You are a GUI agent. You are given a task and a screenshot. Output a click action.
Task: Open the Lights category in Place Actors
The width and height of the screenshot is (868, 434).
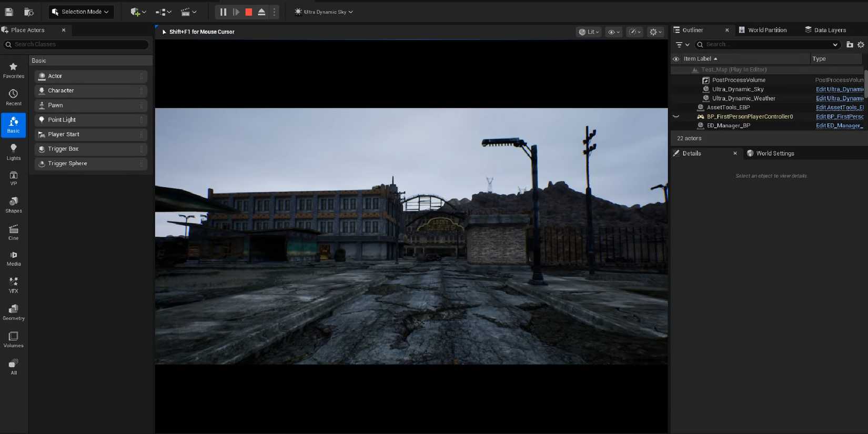tap(14, 152)
